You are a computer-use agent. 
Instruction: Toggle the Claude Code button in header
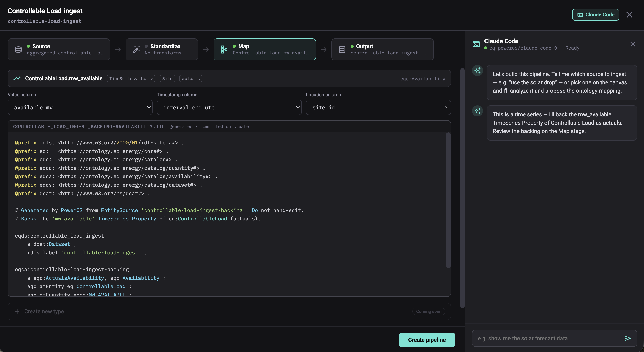[596, 15]
